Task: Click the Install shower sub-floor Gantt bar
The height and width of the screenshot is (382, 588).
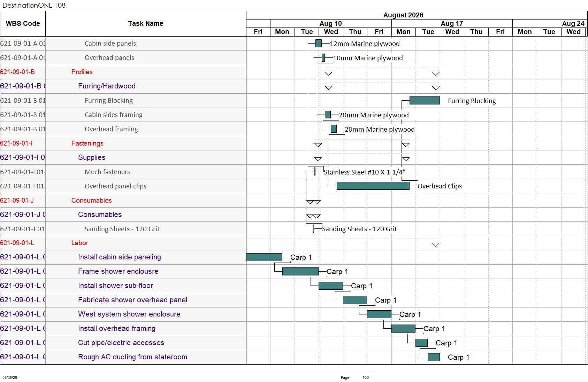Action: (331, 286)
